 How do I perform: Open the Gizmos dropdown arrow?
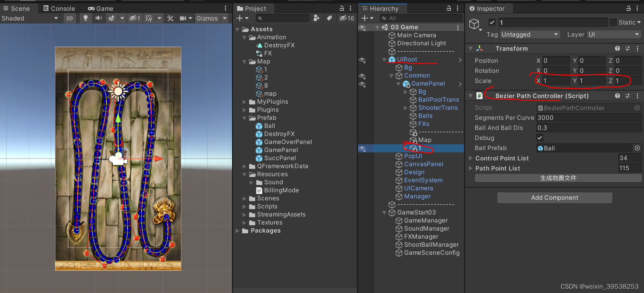[225, 18]
